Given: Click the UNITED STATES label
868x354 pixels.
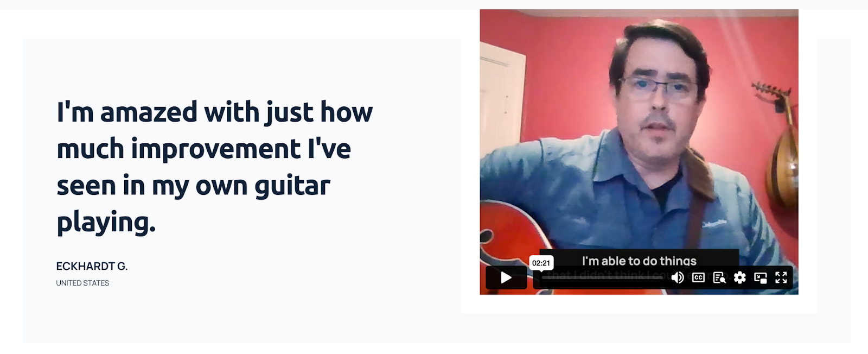Looking at the screenshot, I should point(82,283).
